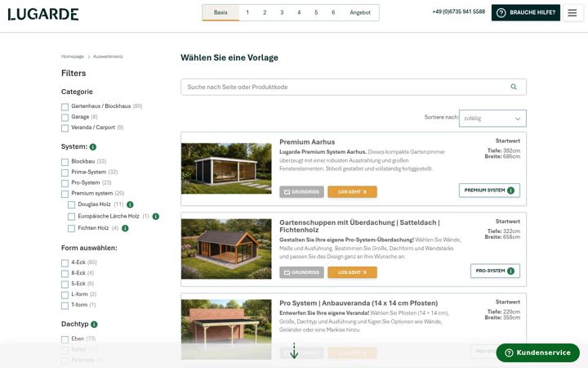Click the Lugarde logo
588x368 pixels.
(x=43, y=14)
